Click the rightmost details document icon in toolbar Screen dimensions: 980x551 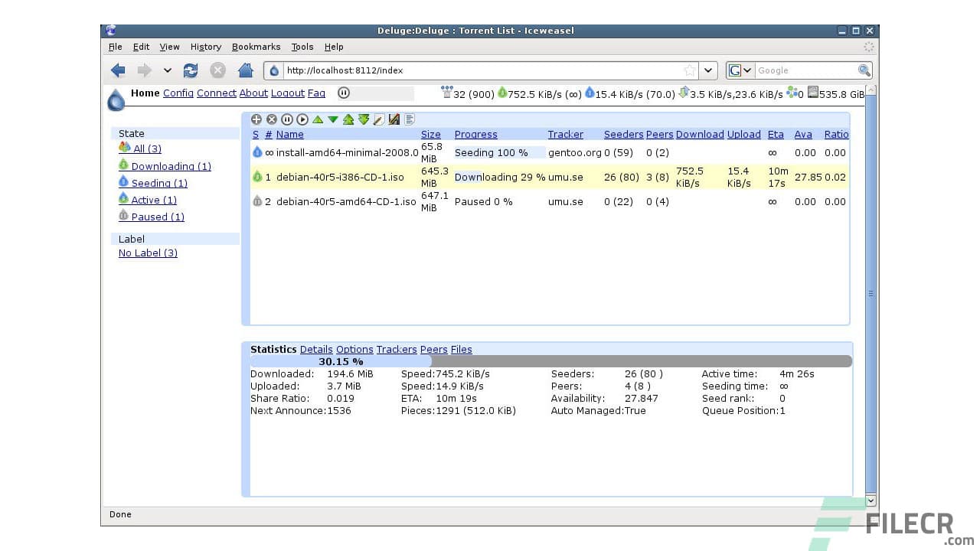click(x=410, y=119)
